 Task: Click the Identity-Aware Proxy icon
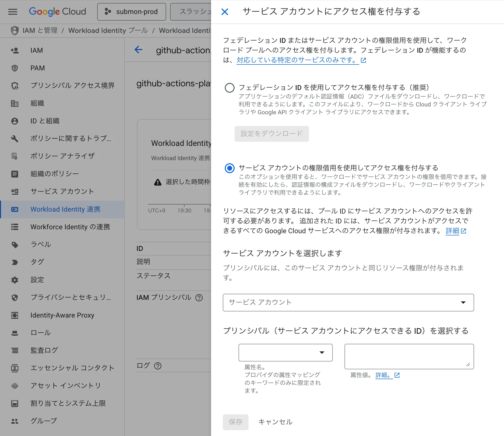[15, 315]
